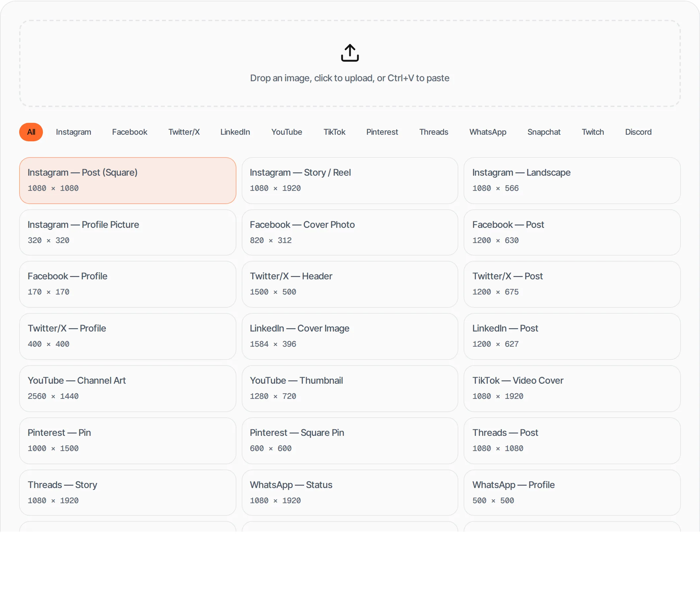The image size is (700, 595).
Task: Select the Snapchat filter tab
Action: pos(544,132)
